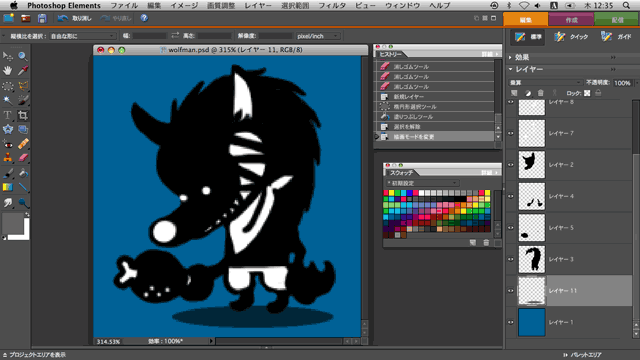This screenshot has height=360, width=640.
Task: Select the Text tool
Action: [7, 115]
